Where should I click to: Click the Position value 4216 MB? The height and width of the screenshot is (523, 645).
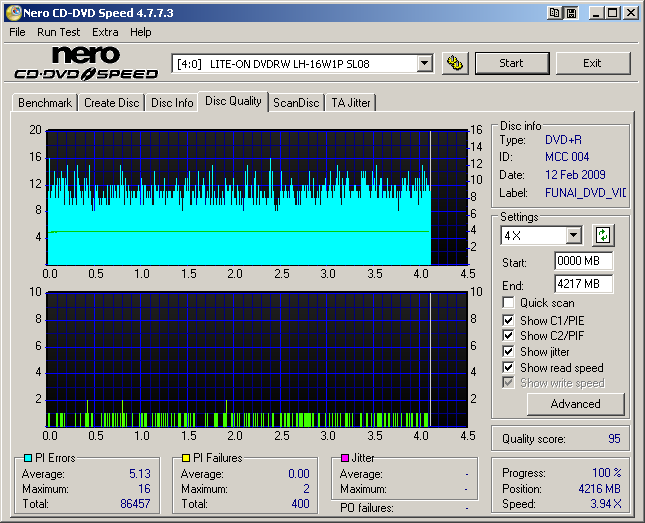pos(599,489)
